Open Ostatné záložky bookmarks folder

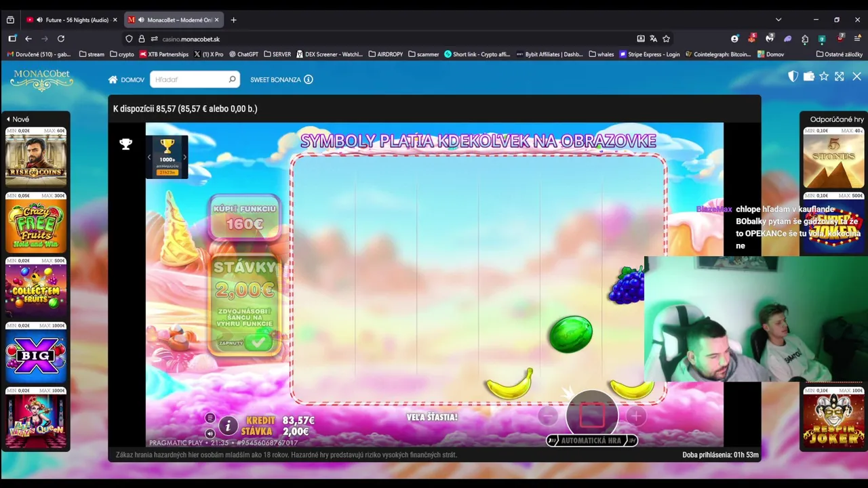pos(840,54)
